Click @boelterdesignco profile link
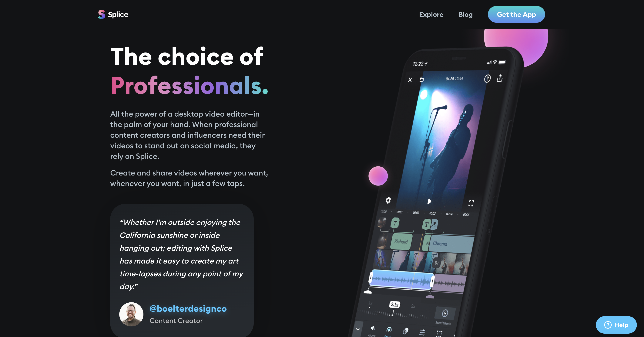 188,308
